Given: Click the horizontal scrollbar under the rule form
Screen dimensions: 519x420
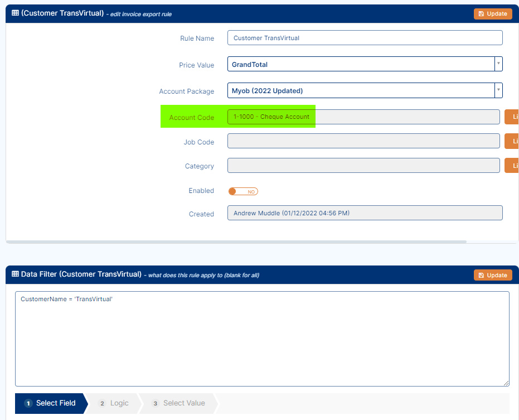Looking at the screenshot, I should [x=236, y=242].
